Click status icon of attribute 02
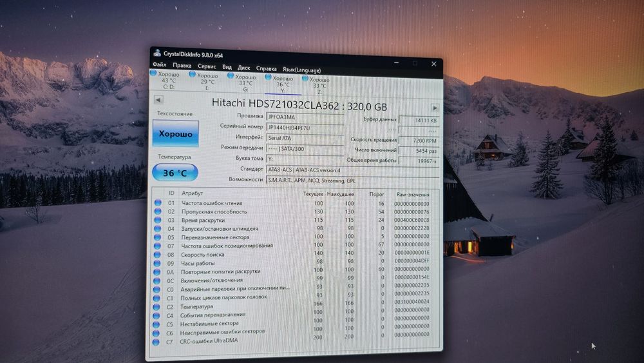 [x=158, y=211]
